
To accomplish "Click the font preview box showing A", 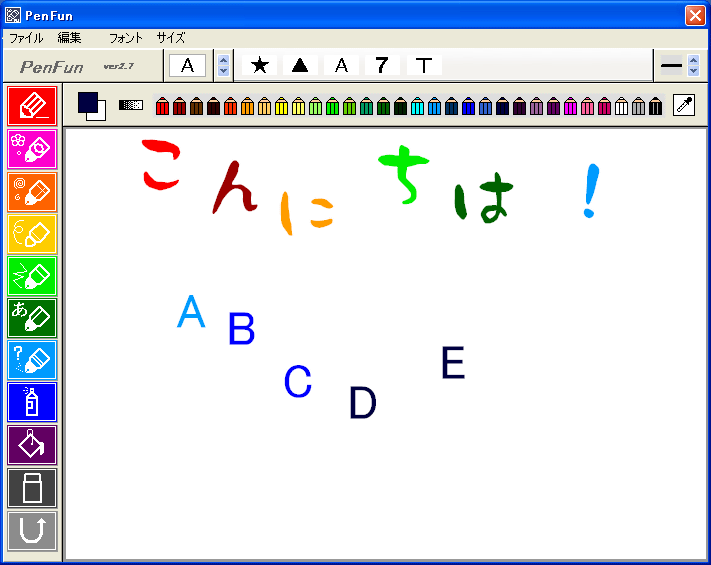I will [x=187, y=65].
